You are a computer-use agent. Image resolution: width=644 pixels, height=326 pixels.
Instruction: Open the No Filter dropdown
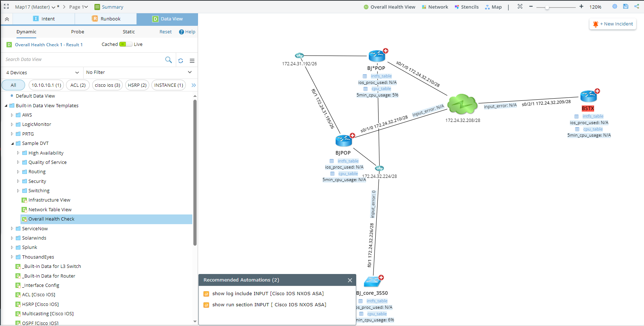(x=139, y=72)
